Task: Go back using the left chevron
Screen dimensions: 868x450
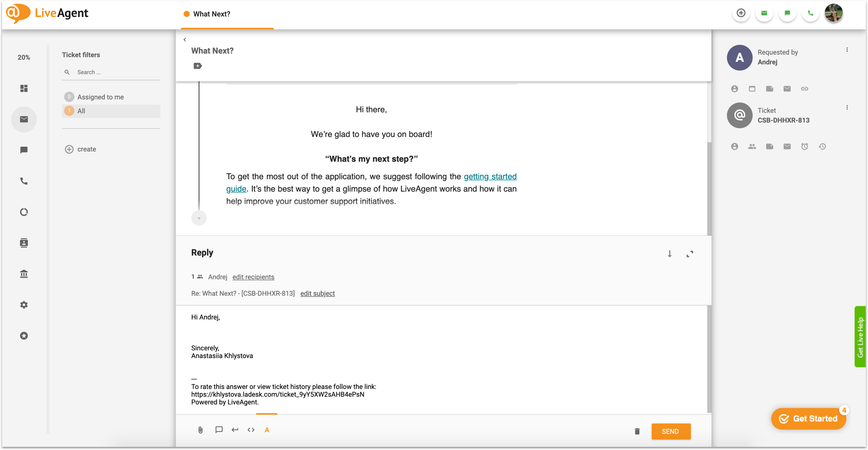Action: click(185, 40)
